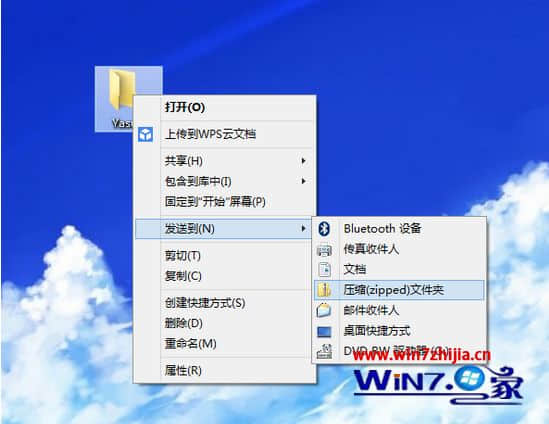Click the Documents page icon

tap(324, 270)
